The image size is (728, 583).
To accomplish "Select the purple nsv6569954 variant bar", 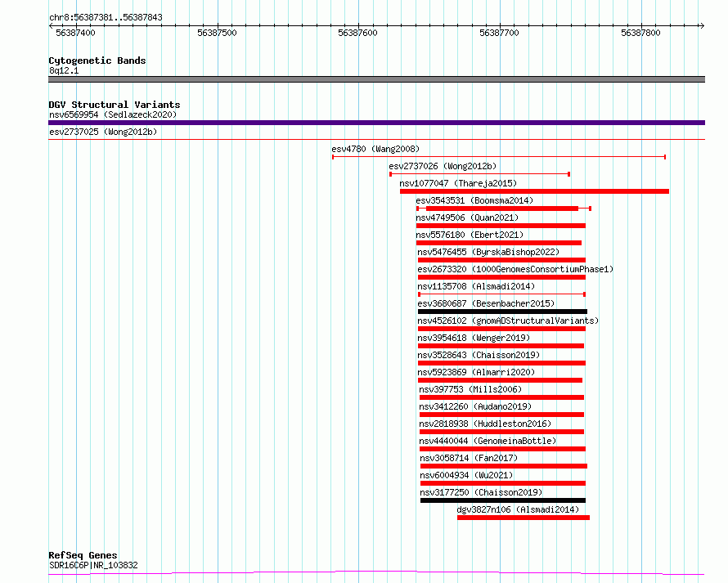I will pyautogui.click(x=376, y=123).
